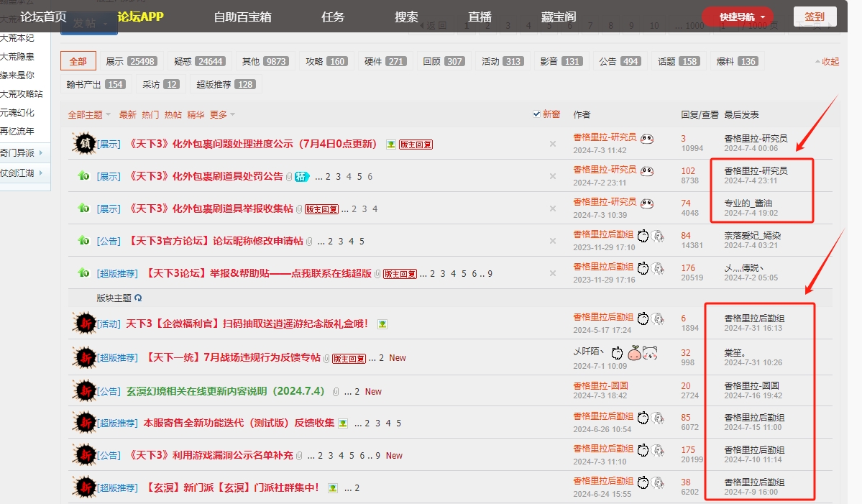Click the X on the 论坛昵称修改申请帖 row
The height and width of the screenshot is (504, 862).
(553, 242)
